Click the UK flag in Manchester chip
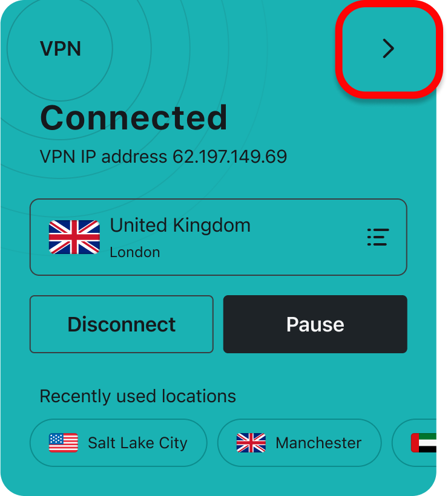 251,443
